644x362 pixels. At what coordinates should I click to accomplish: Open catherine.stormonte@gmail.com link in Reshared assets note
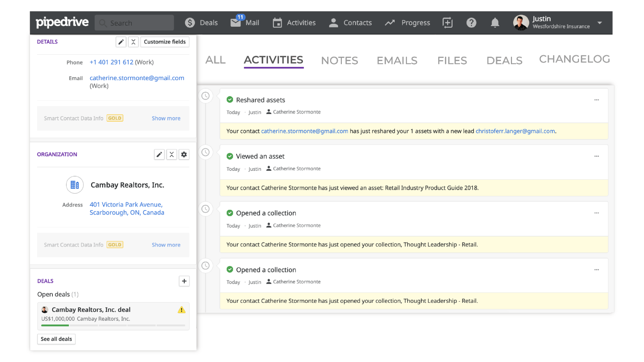click(x=304, y=131)
